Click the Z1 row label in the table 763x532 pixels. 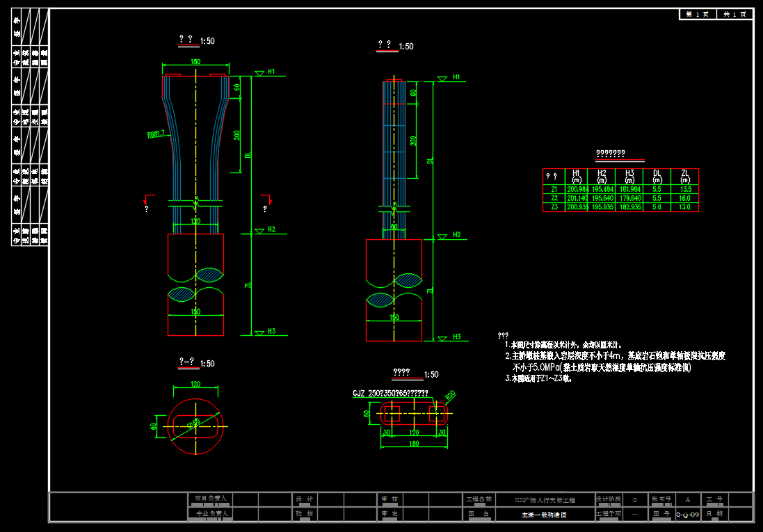[554, 189]
